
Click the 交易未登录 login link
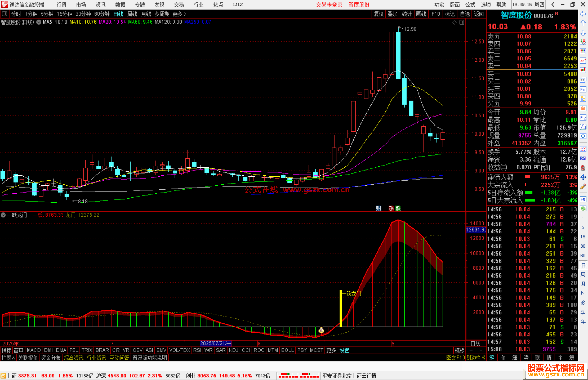[x=329, y=5]
